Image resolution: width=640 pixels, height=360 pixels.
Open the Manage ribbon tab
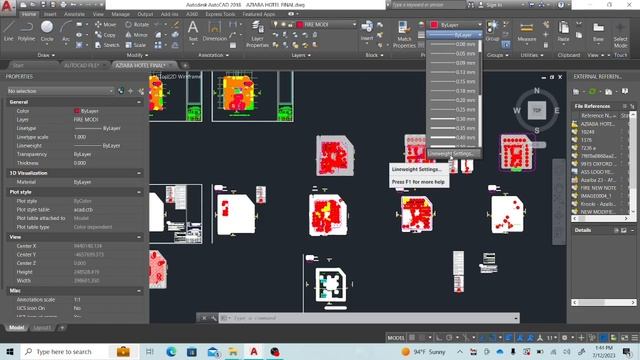coord(120,14)
